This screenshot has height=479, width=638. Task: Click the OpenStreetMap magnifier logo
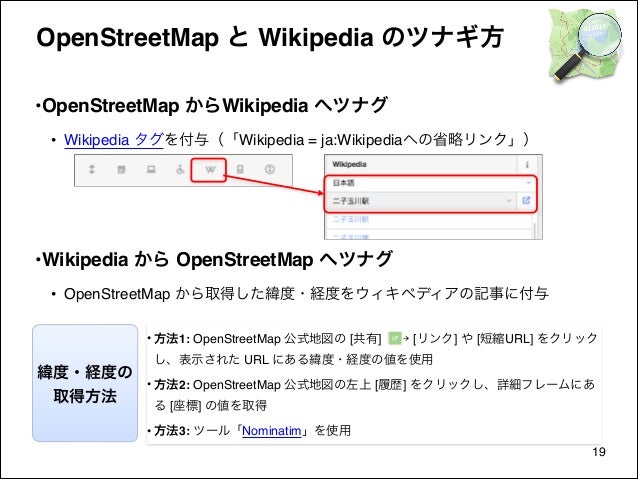[x=586, y=44]
